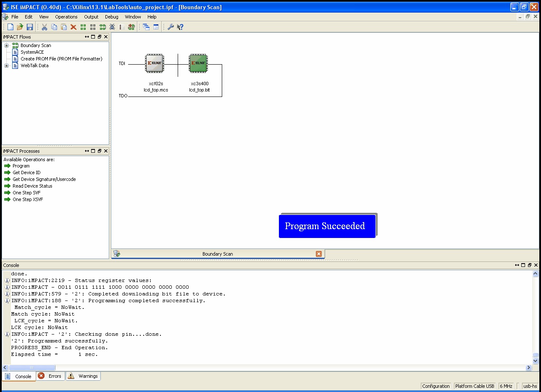Open the Window menu

coord(133,17)
